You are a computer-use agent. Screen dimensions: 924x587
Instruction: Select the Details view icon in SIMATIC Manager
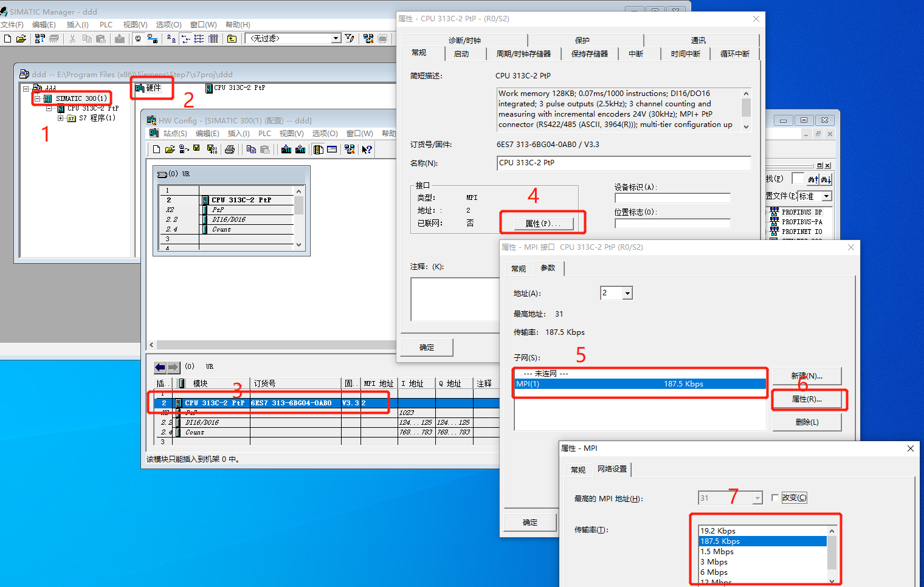pos(213,38)
